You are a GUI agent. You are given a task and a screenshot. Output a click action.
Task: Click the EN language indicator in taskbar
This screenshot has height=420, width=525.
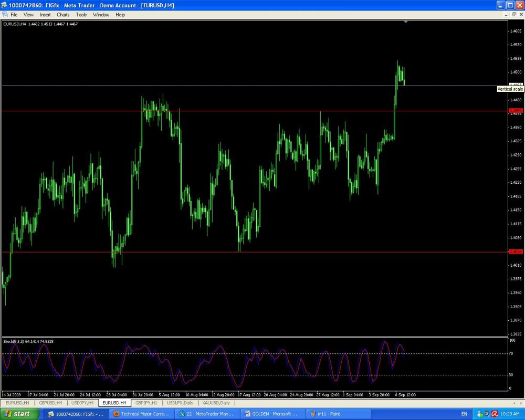pos(464,414)
